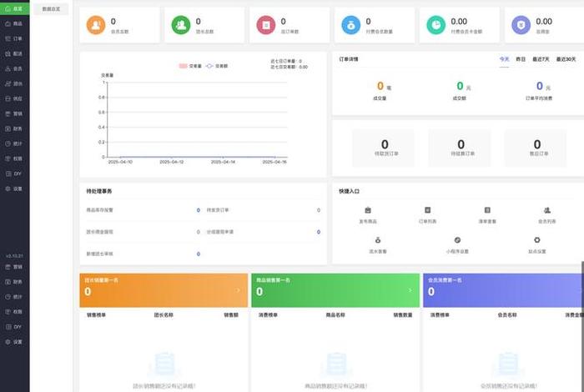
Task: Open 权限 sidebar item above the version label
Action: point(14,158)
